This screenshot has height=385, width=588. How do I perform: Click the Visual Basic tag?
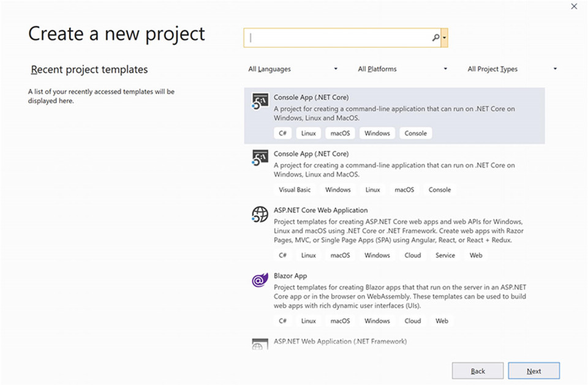tap(295, 190)
